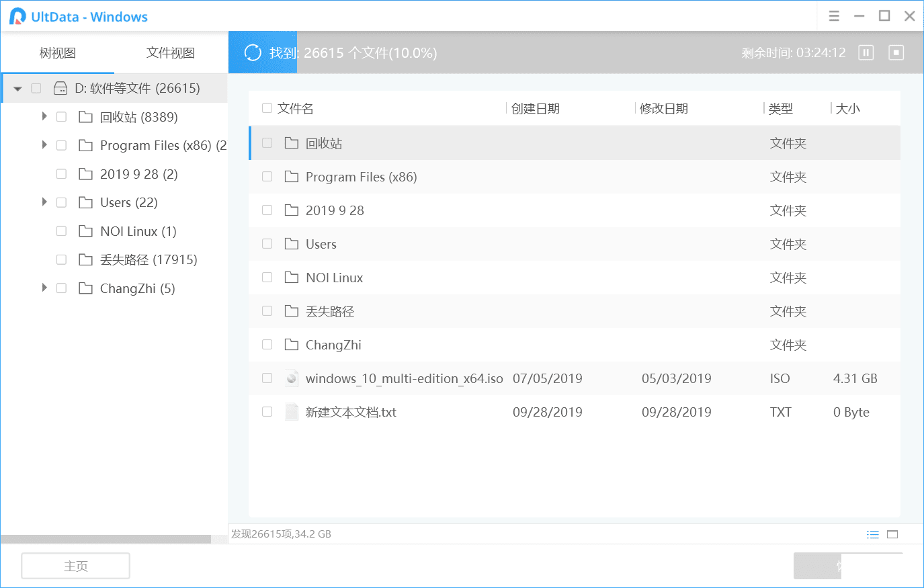The image size is (924, 588).
Task: Check 丢失路径 (17915) checkbox in tree
Action: tap(61, 259)
